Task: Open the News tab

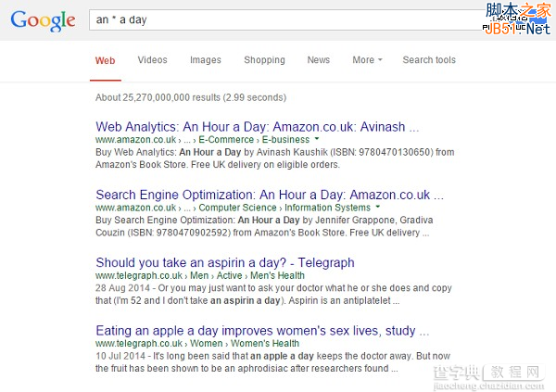Action: [x=319, y=60]
